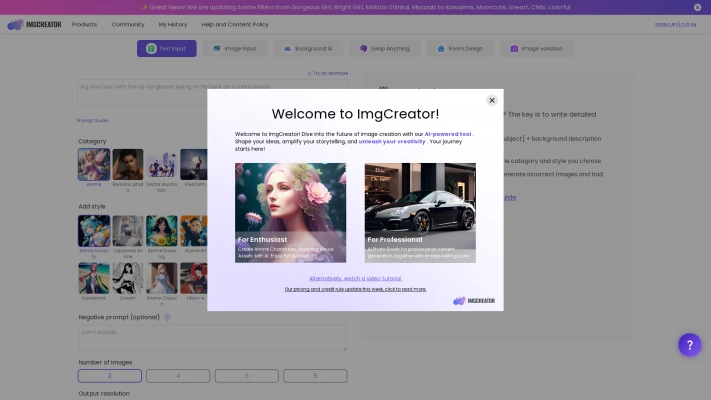Dismiss the Great News announcement banner
The height and width of the screenshot is (400, 711).
pyautogui.click(x=697, y=7)
